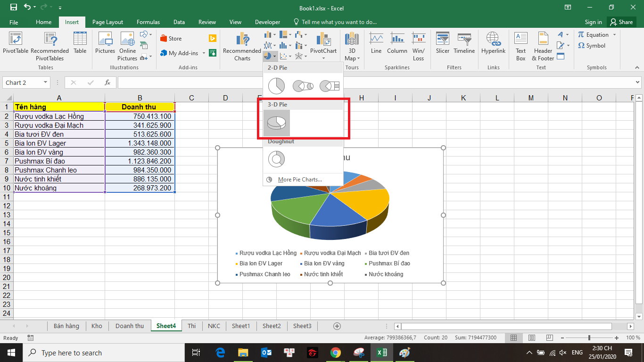Click the Share button
This screenshot has height=362, width=644.
coord(621,22)
